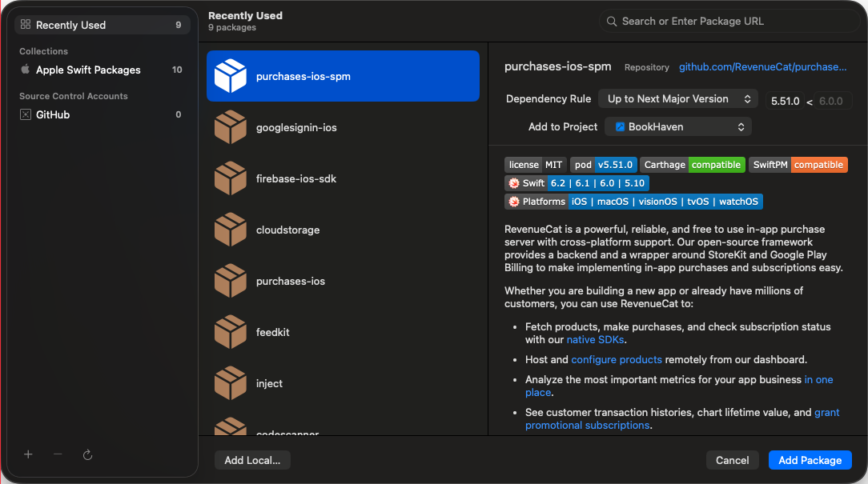Open the RevenueCat repository link
The image size is (868, 484).
coord(762,66)
